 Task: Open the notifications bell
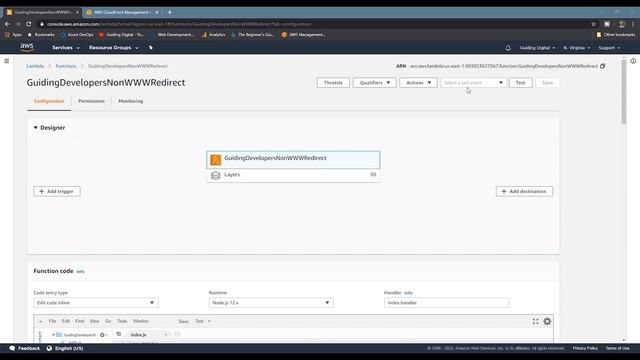click(x=508, y=48)
